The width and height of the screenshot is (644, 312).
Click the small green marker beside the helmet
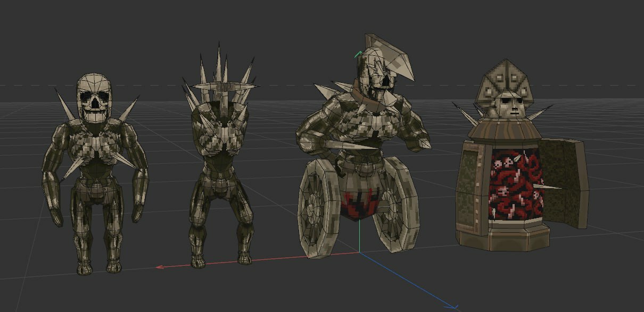pos(359,53)
